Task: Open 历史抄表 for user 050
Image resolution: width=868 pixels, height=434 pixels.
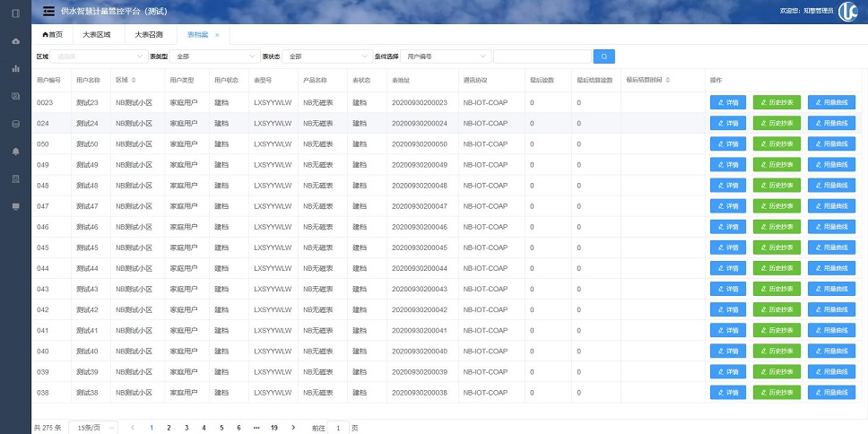Action: click(777, 144)
